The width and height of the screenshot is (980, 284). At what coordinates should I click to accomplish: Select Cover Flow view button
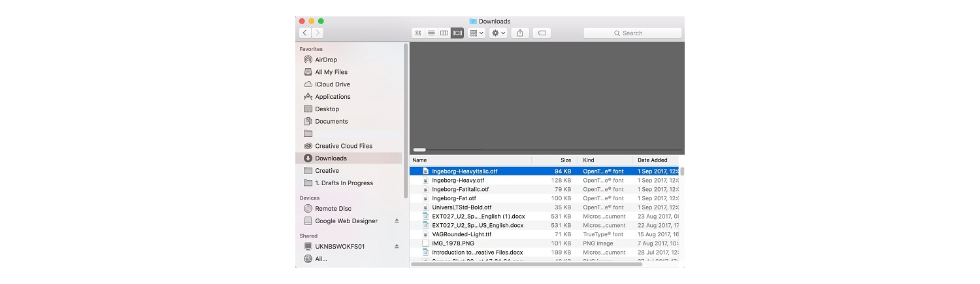pos(457,33)
